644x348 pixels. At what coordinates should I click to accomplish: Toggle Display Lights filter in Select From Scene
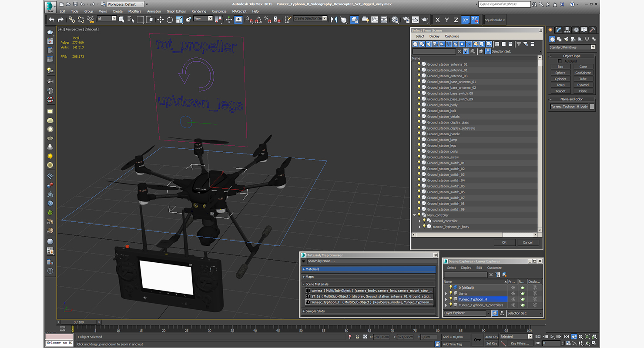click(429, 44)
